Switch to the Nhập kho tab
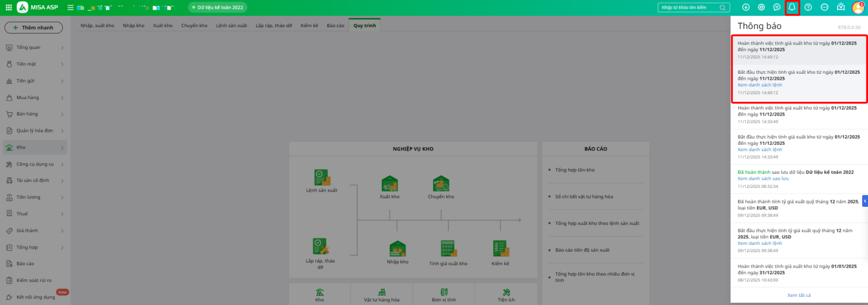 click(x=133, y=26)
